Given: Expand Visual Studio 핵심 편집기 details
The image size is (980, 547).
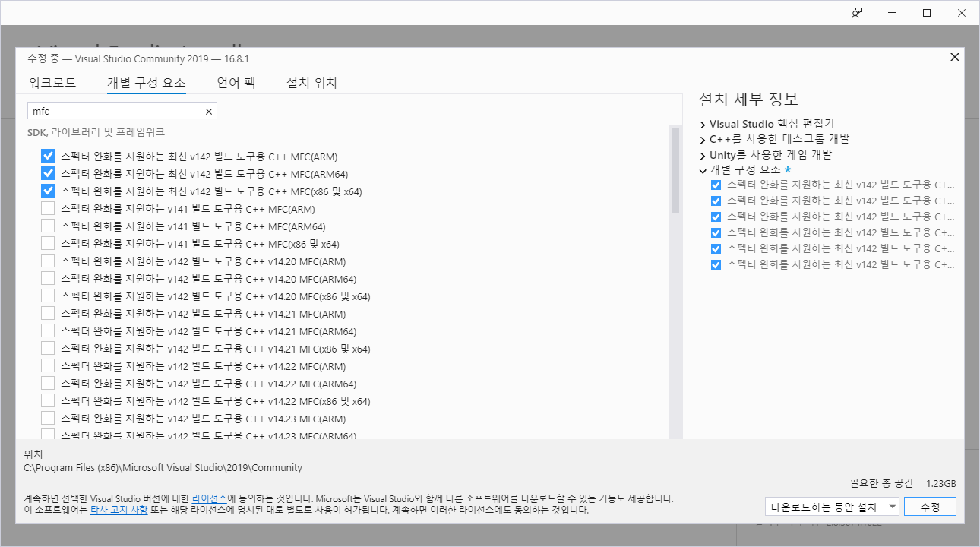Looking at the screenshot, I should point(703,124).
